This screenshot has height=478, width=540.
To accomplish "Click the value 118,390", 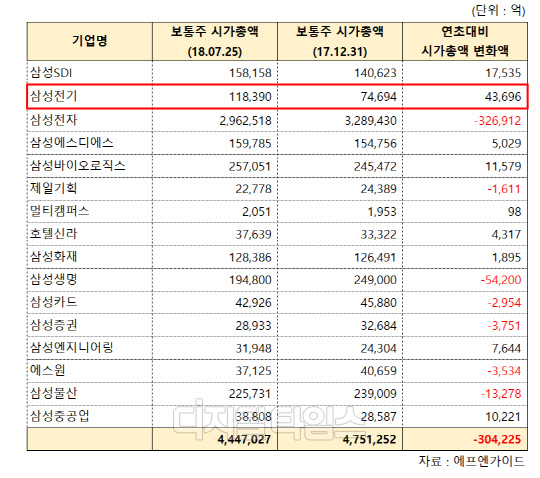I will tap(250, 97).
